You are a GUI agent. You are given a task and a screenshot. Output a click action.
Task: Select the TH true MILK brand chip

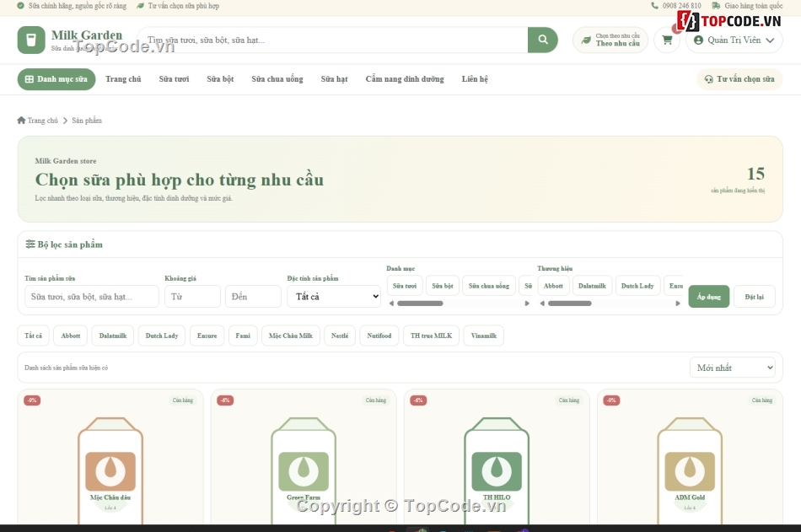coord(431,336)
